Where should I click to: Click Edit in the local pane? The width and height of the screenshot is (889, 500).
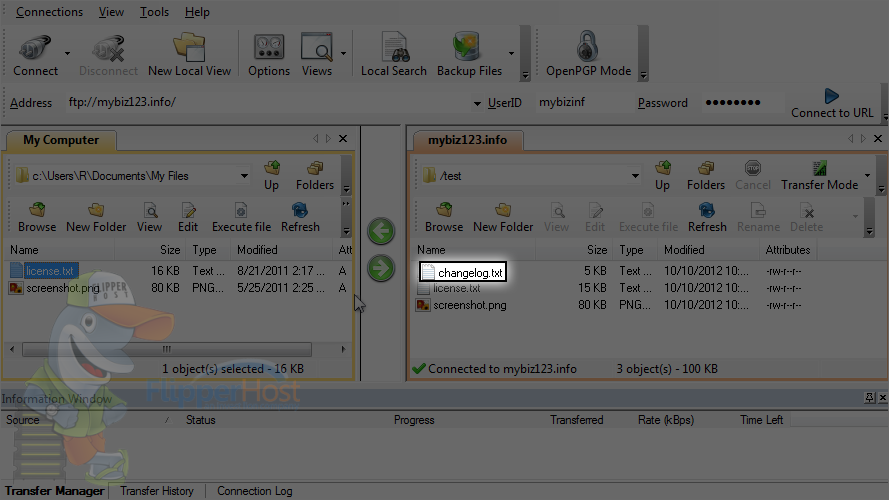(x=188, y=218)
